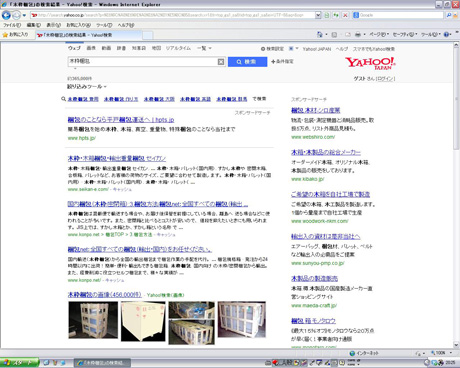Click the magnifier icon beside Google search box

click(x=449, y=15)
